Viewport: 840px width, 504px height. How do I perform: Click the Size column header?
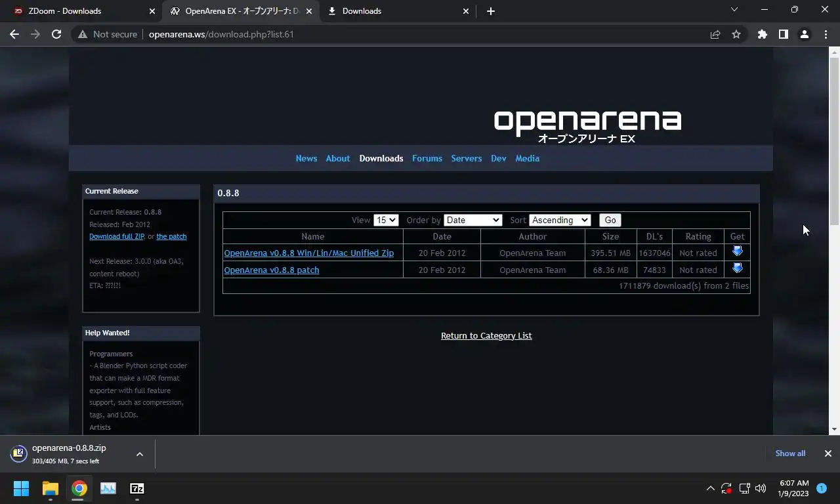pyautogui.click(x=610, y=236)
